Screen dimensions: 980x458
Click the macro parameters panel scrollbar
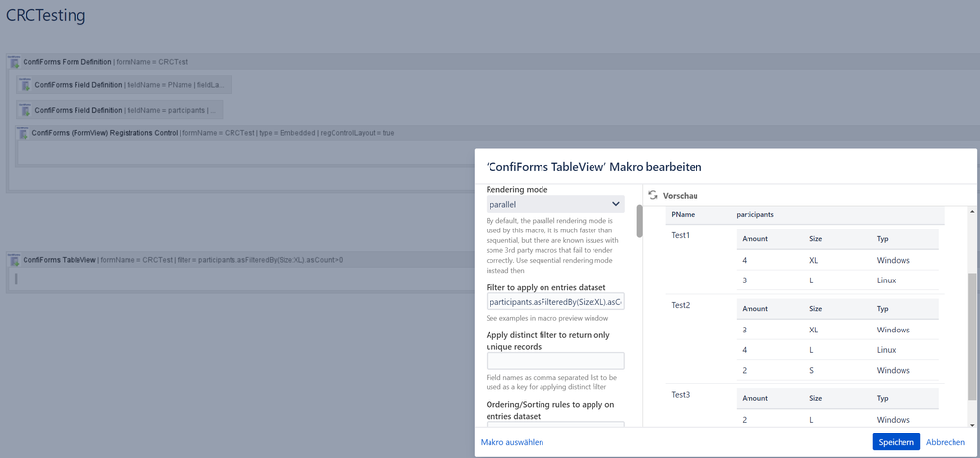(x=639, y=222)
